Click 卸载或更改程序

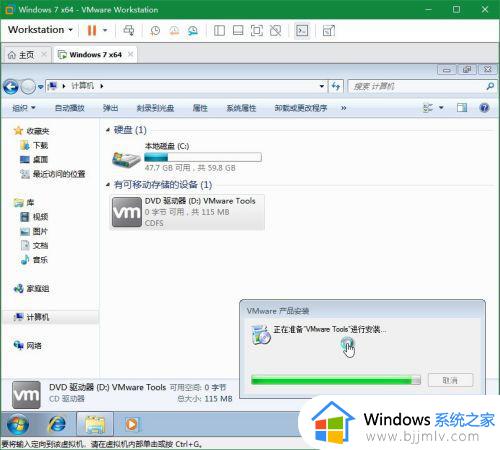(x=301, y=108)
